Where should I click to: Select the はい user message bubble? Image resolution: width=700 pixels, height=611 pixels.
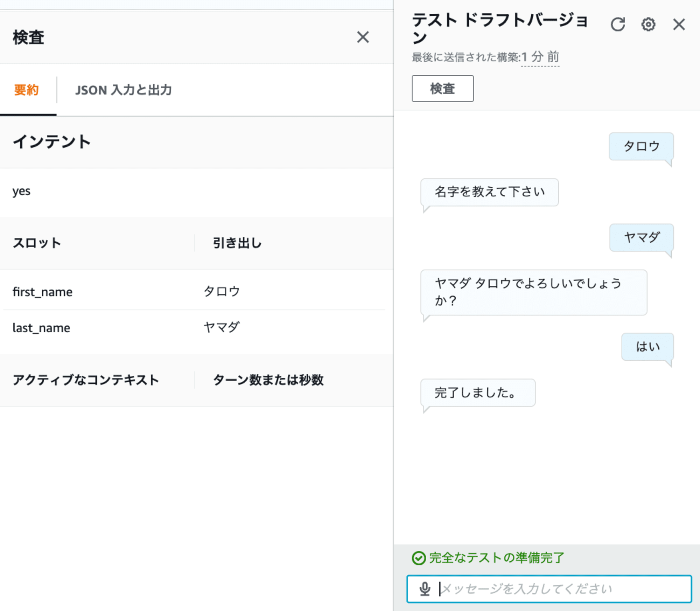click(x=647, y=347)
